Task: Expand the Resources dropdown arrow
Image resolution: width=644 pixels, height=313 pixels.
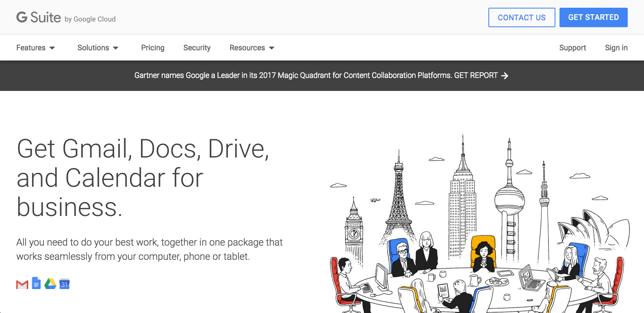Action: click(x=272, y=48)
